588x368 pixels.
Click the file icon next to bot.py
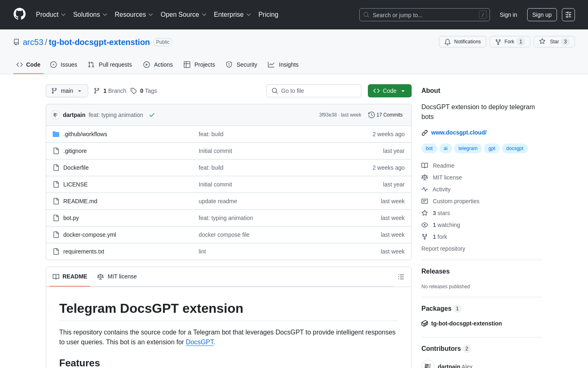56,218
